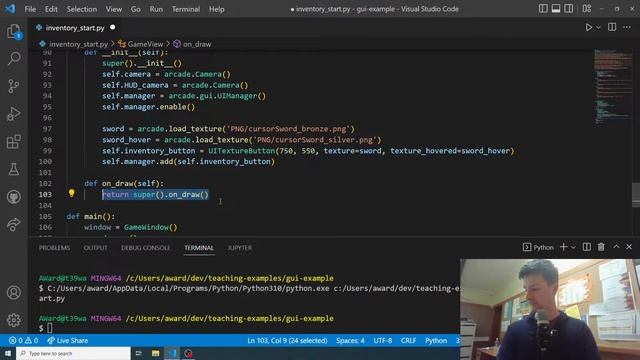Image resolution: width=640 pixels, height=360 pixels.
Task: Place cursor on def main(): line
Action: (x=91, y=216)
